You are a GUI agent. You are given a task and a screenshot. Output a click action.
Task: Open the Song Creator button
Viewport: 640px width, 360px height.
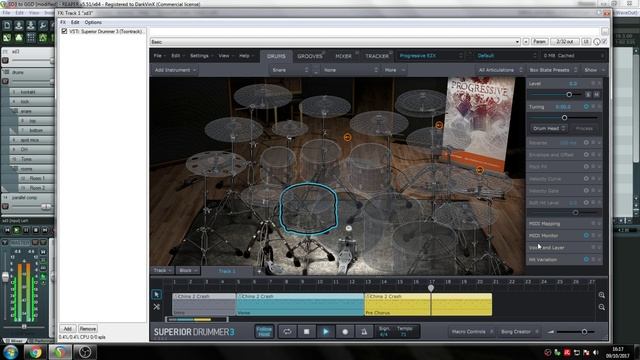[519, 332]
